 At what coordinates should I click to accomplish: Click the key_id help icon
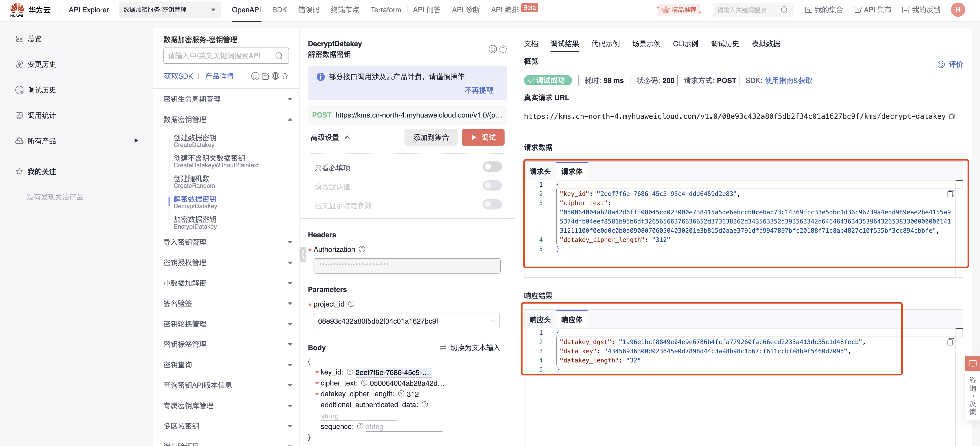[350, 372]
